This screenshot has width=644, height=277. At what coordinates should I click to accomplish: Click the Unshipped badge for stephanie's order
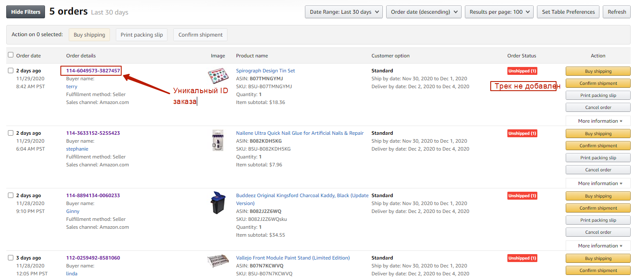coord(522,134)
